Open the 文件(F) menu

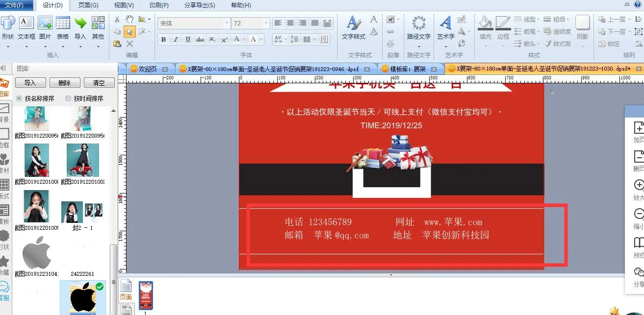[x=16, y=5]
